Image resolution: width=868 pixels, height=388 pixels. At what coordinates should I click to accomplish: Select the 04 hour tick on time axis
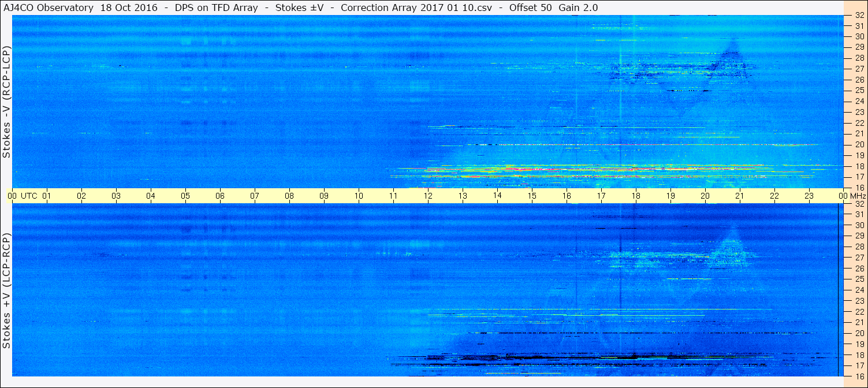151,196
